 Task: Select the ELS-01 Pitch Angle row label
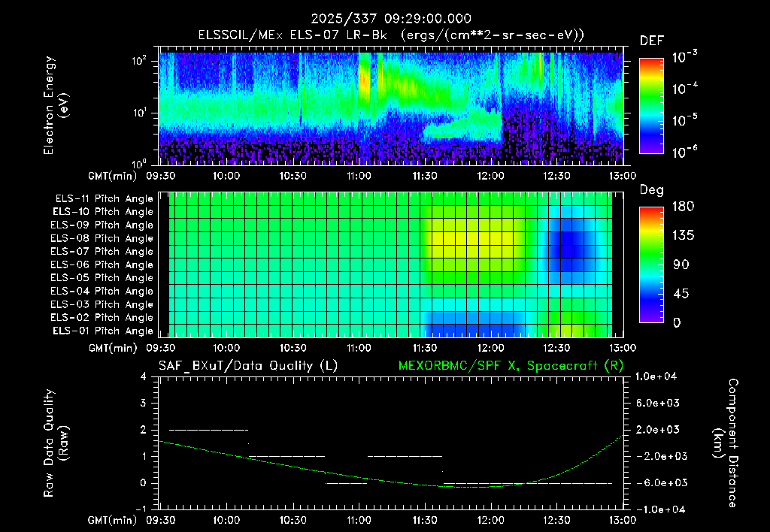tap(103, 331)
